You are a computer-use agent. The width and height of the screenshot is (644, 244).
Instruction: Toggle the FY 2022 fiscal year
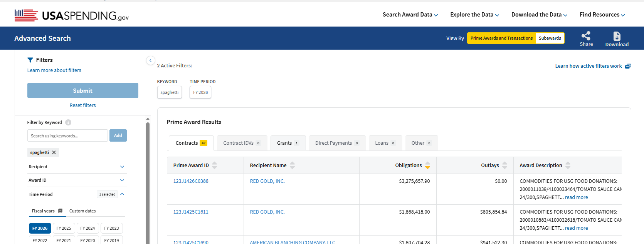[x=40, y=240]
